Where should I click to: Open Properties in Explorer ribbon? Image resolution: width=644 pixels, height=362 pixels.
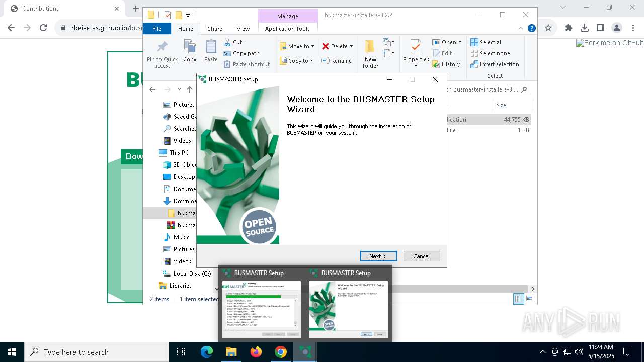coord(416,54)
